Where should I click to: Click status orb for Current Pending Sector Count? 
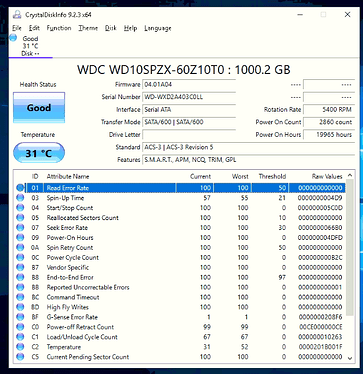point(20,357)
